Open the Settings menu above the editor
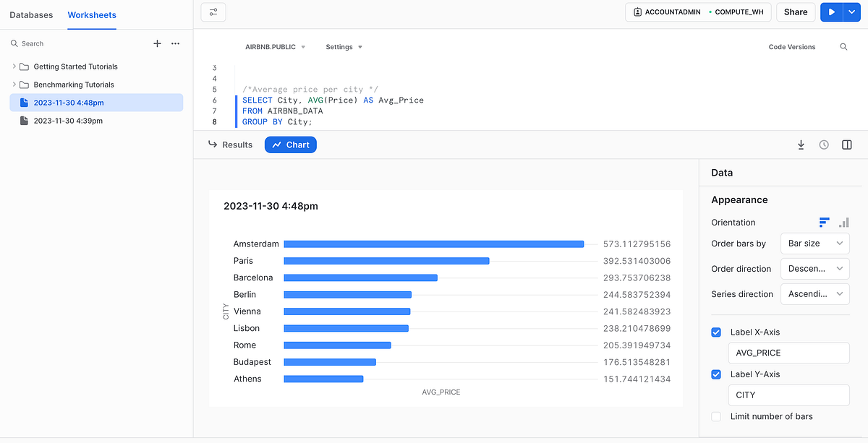Screen dimensions: 868x443 click(343, 46)
